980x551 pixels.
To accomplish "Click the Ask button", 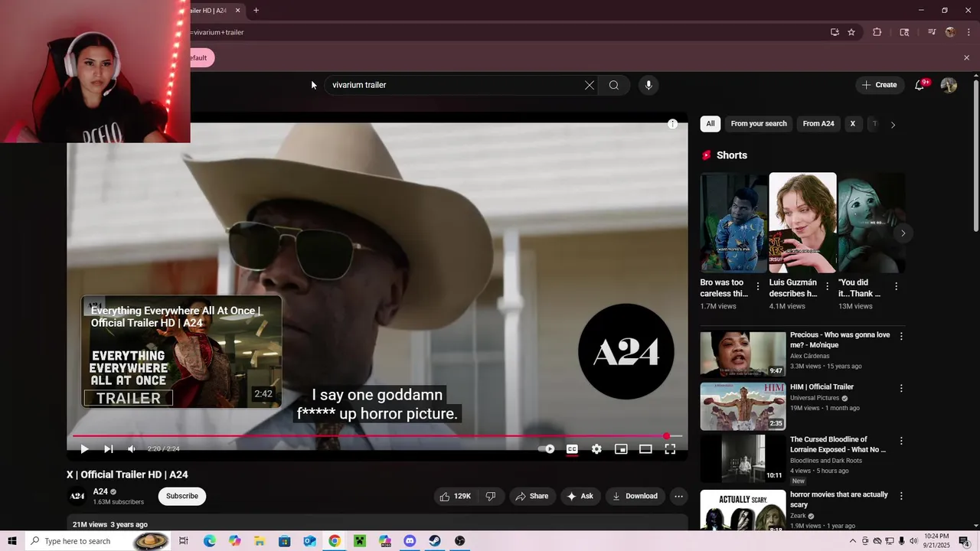I will 580,496.
